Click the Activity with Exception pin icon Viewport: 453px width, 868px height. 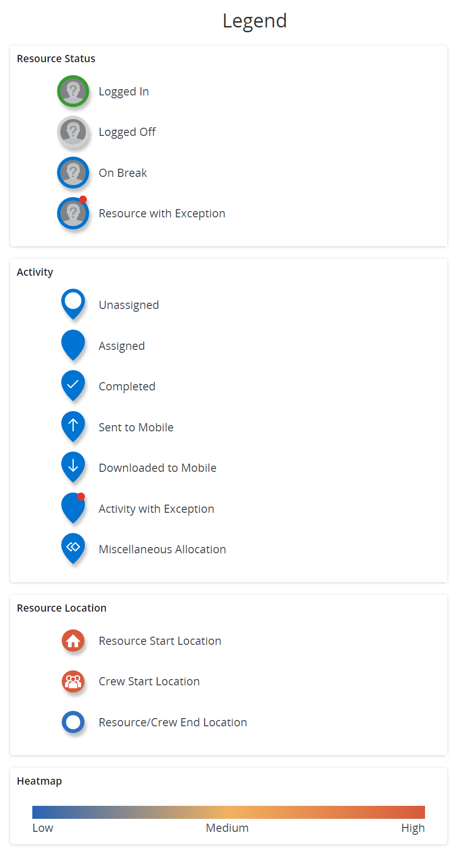pos(73,507)
